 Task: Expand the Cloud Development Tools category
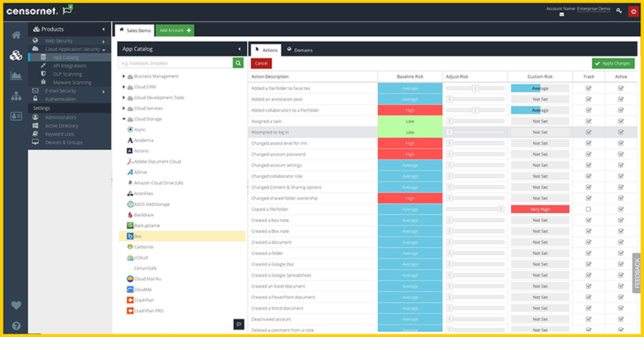coord(124,97)
